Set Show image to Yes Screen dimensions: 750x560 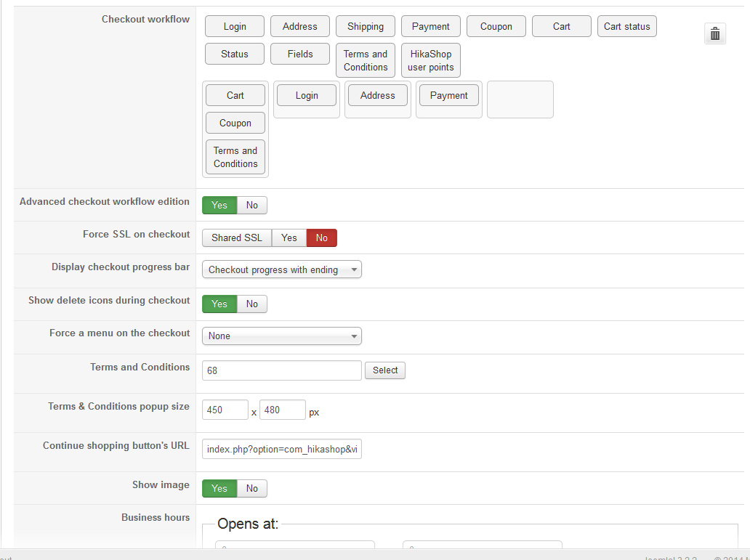pyautogui.click(x=219, y=488)
